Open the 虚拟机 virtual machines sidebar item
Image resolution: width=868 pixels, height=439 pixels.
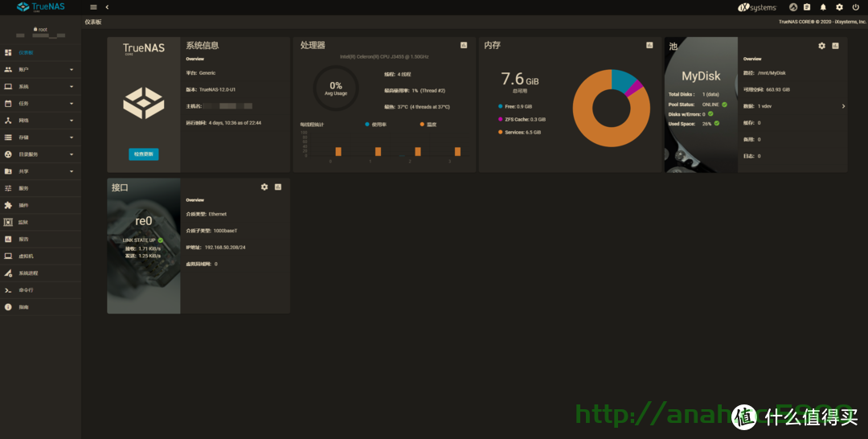pyautogui.click(x=40, y=256)
